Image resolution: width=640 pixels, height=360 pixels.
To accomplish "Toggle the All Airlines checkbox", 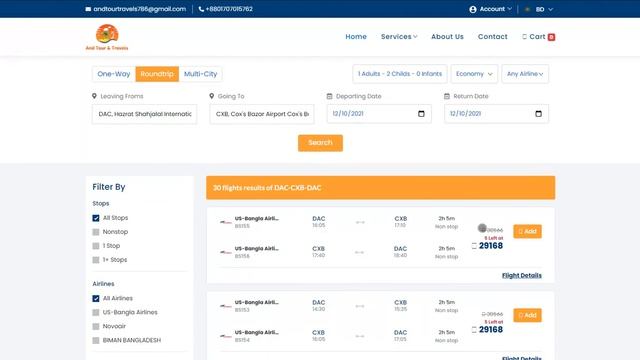I will [96, 298].
